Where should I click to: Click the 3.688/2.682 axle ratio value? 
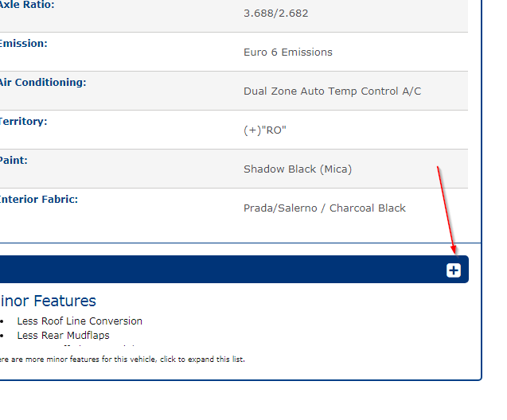pos(275,14)
